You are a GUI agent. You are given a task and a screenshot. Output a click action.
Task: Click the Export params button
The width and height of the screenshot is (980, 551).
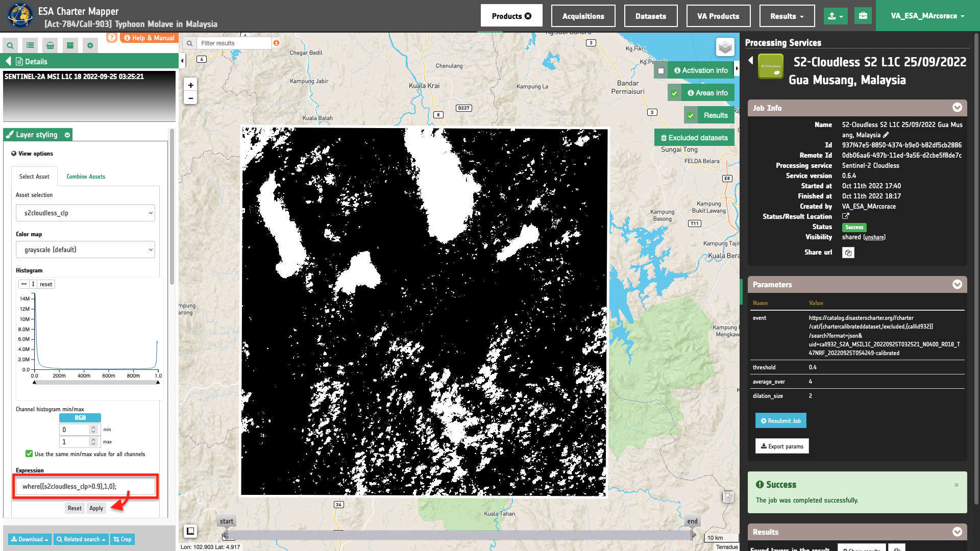[782, 446]
